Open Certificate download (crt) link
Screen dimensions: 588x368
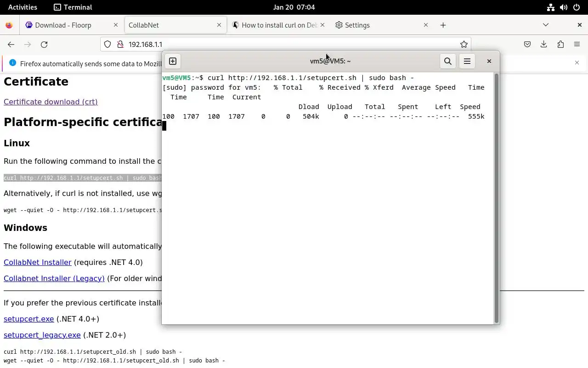[x=51, y=102]
